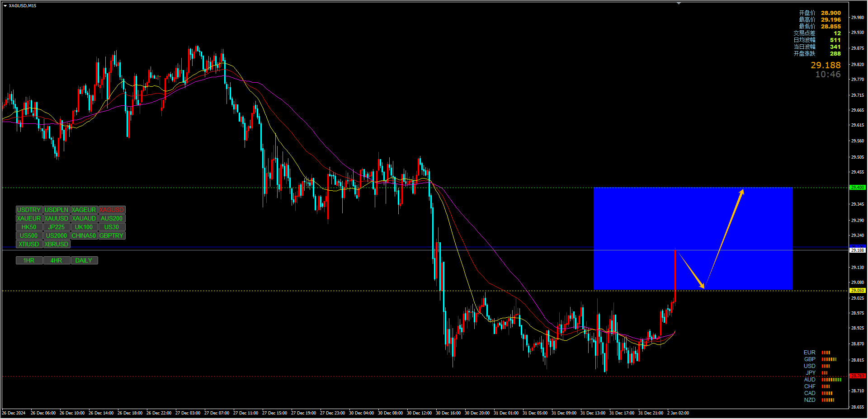Screen dimensions: 868x419
Task: Click the spread value 12
Action: 837,33
